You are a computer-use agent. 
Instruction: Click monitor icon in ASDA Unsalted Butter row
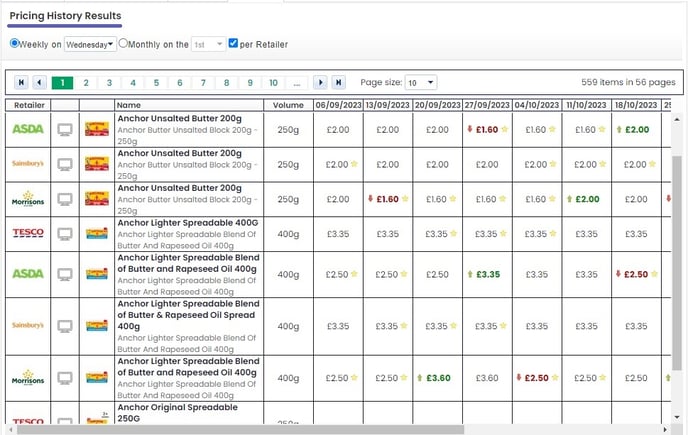[x=65, y=129]
